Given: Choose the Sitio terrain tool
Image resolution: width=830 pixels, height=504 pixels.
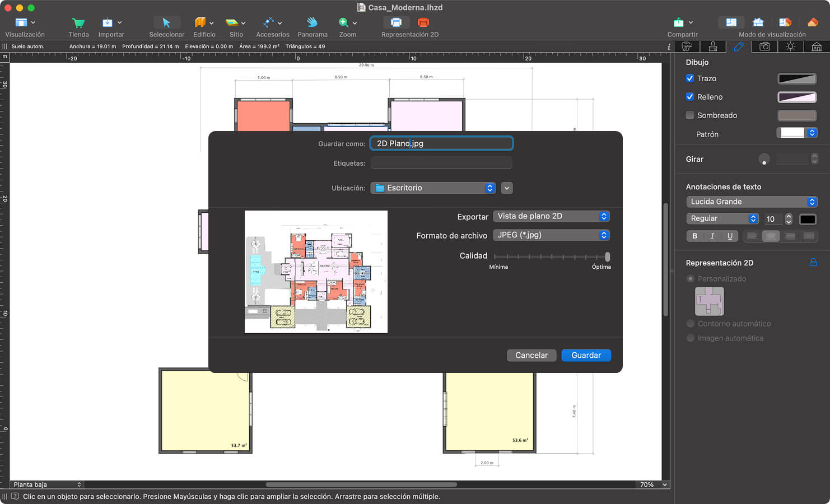Looking at the screenshot, I should pyautogui.click(x=232, y=22).
